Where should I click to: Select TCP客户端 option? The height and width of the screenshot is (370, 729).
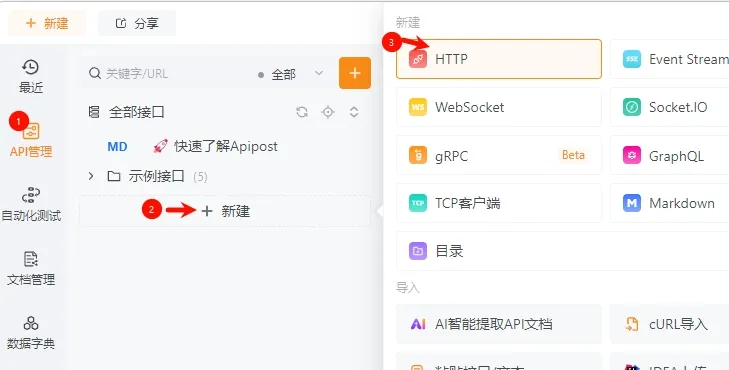click(x=499, y=203)
